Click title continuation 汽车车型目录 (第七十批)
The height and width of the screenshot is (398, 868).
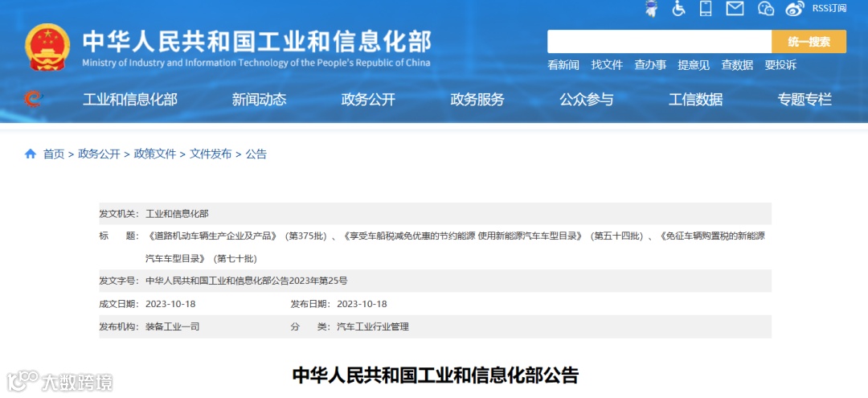pyautogui.click(x=201, y=259)
